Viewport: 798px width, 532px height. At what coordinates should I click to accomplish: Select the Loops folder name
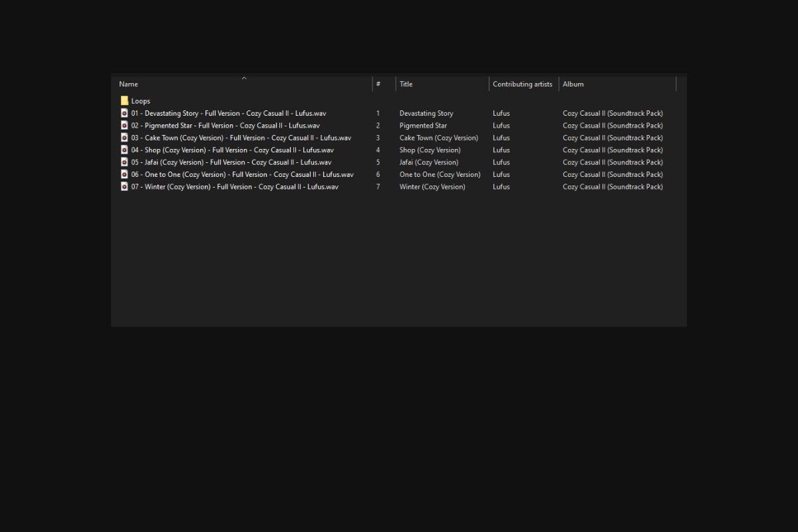[141, 101]
